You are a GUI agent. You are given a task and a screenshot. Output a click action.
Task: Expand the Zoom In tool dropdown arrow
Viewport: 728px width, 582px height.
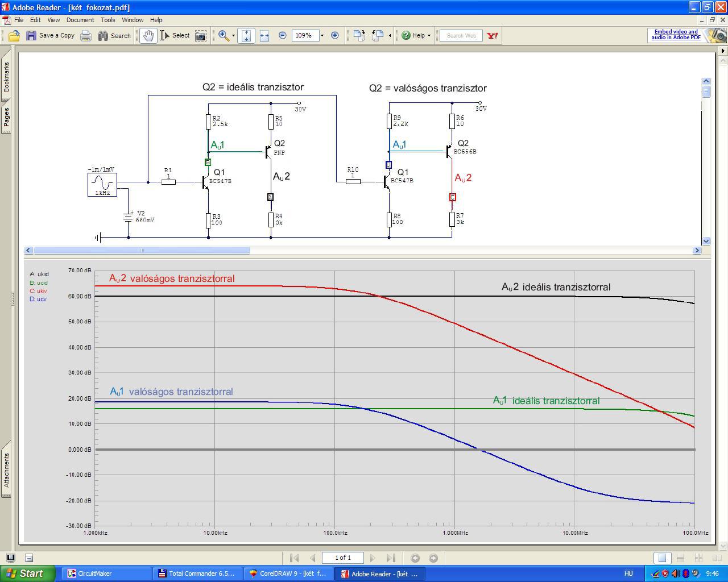click(233, 36)
